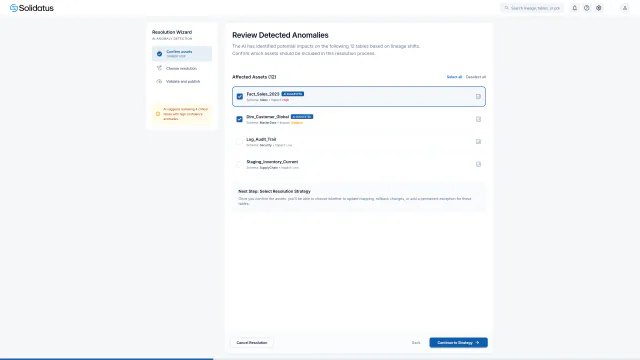This screenshot has width=640, height=360.
Task: Click the Affected Assets (12) heading
Action: point(254,77)
